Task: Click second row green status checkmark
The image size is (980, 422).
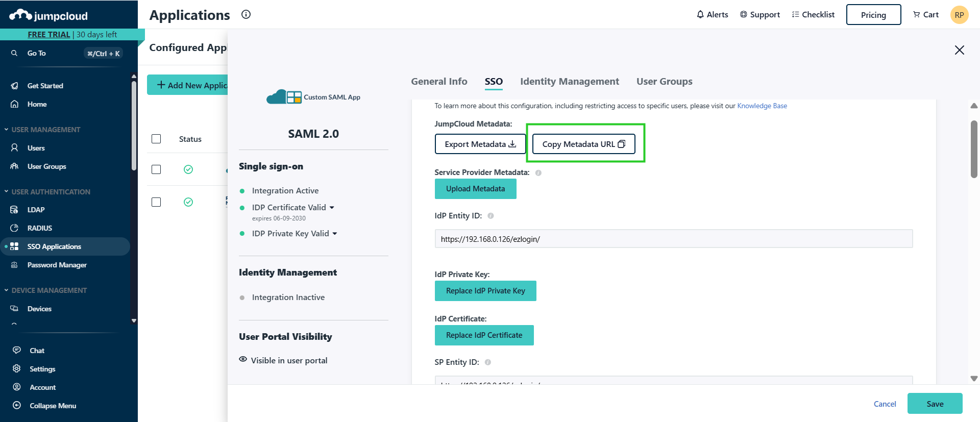Action: pos(188,202)
